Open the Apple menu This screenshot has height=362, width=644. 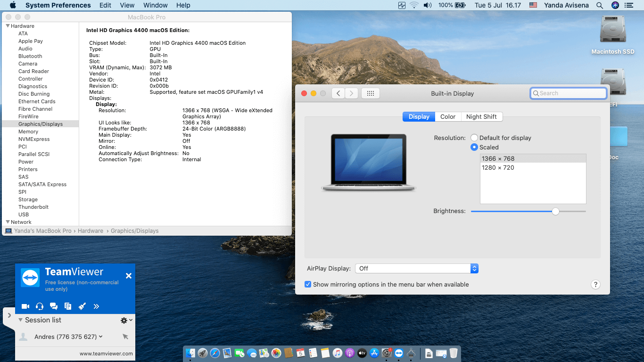(13, 5)
